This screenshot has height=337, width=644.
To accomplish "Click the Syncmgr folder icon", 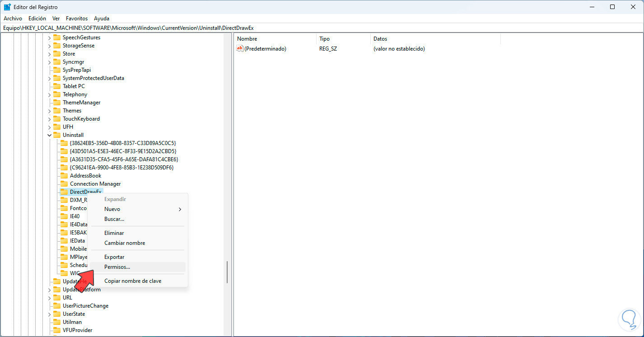I will 57,62.
